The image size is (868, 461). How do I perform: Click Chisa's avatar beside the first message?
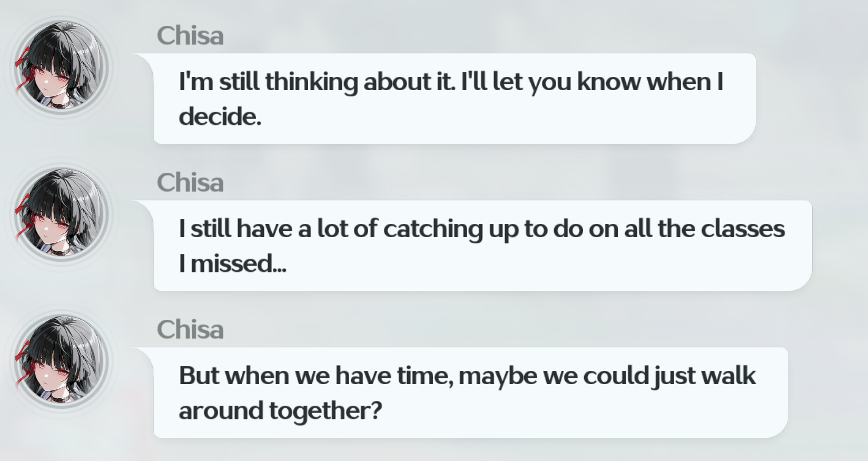[61, 67]
